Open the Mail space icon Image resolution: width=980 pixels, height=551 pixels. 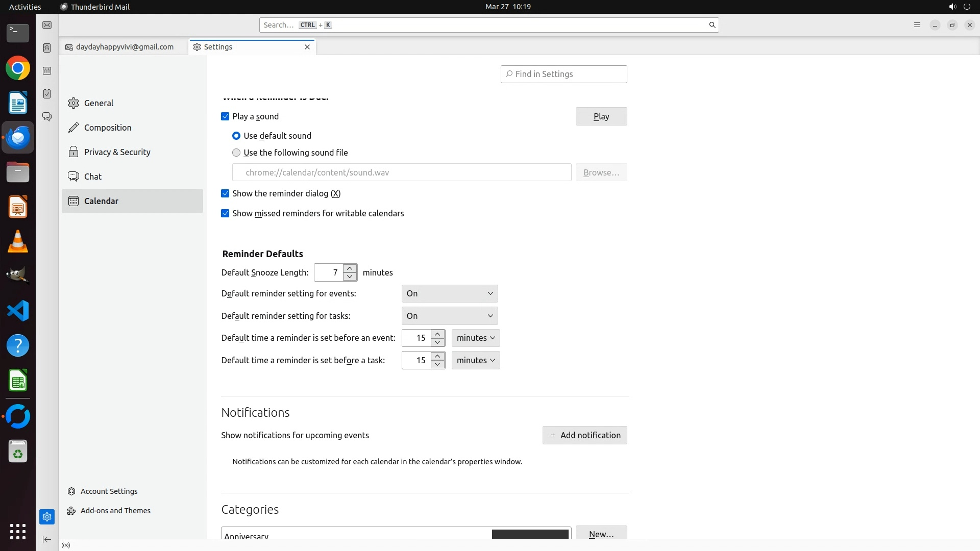[47, 25]
